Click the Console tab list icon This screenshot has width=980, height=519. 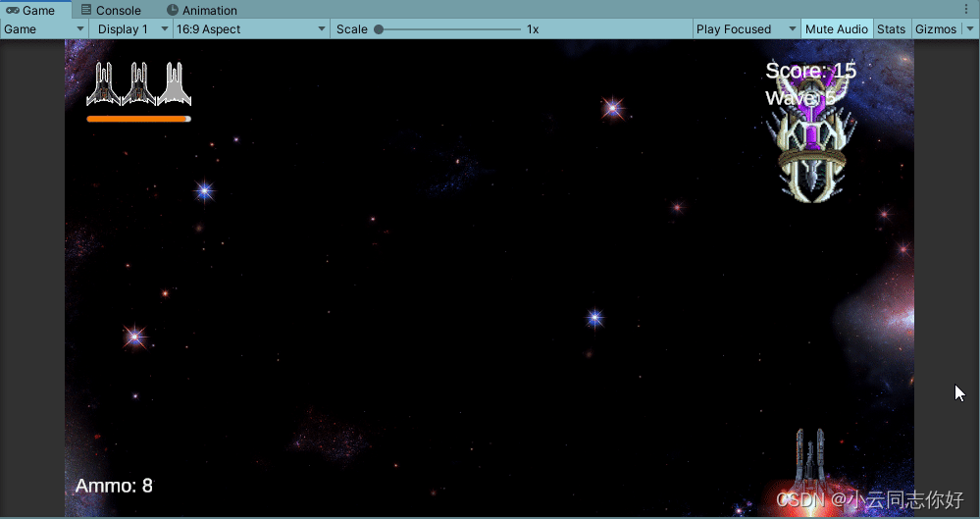click(x=86, y=10)
